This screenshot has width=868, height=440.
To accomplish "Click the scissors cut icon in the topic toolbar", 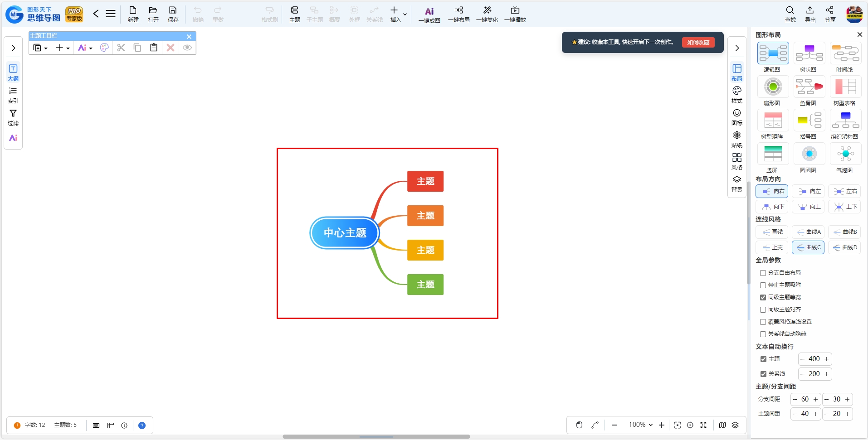I will pos(121,48).
